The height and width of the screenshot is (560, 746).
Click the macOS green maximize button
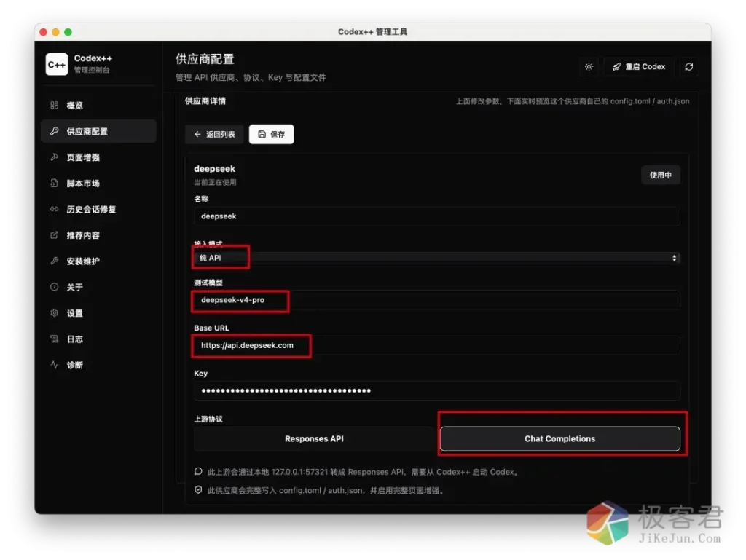[x=68, y=32]
